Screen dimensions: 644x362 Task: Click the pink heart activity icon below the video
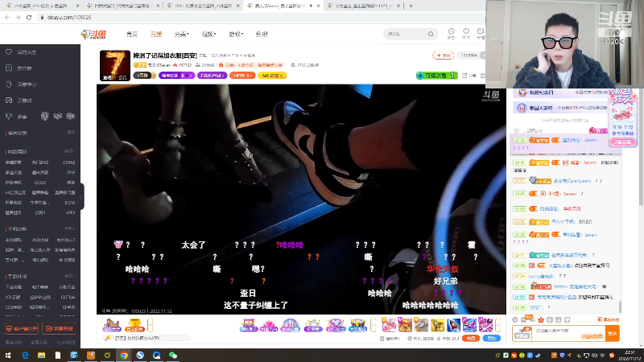tap(269, 325)
